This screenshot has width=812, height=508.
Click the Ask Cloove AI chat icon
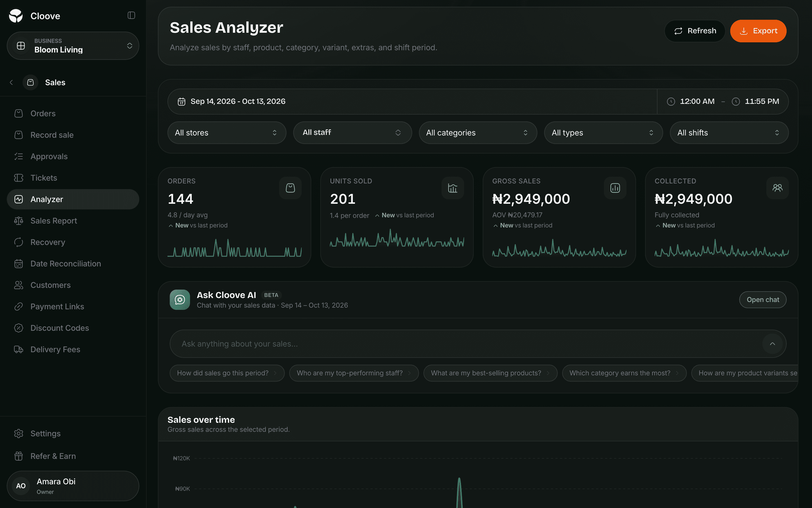[x=180, y=300]
